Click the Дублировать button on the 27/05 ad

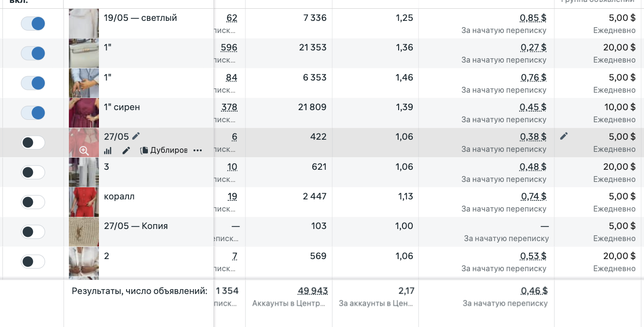[x=164, y=150]
